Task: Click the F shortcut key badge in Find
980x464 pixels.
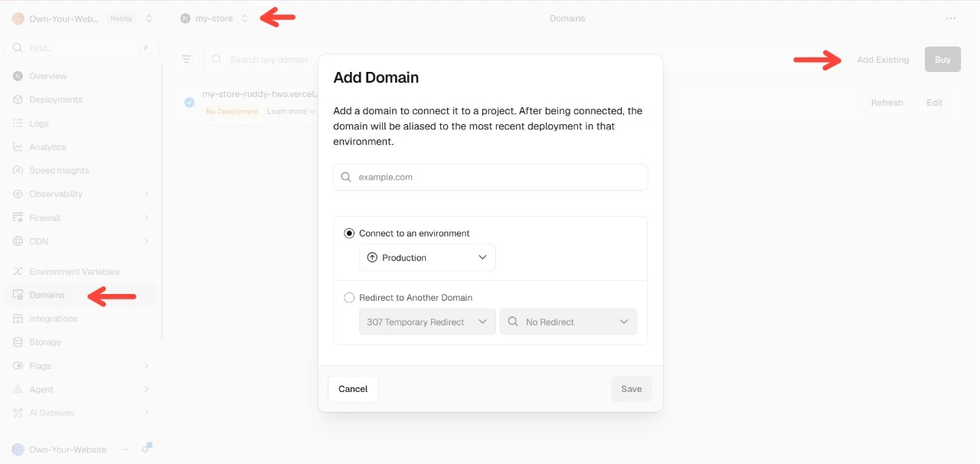Action: point(145,47)
